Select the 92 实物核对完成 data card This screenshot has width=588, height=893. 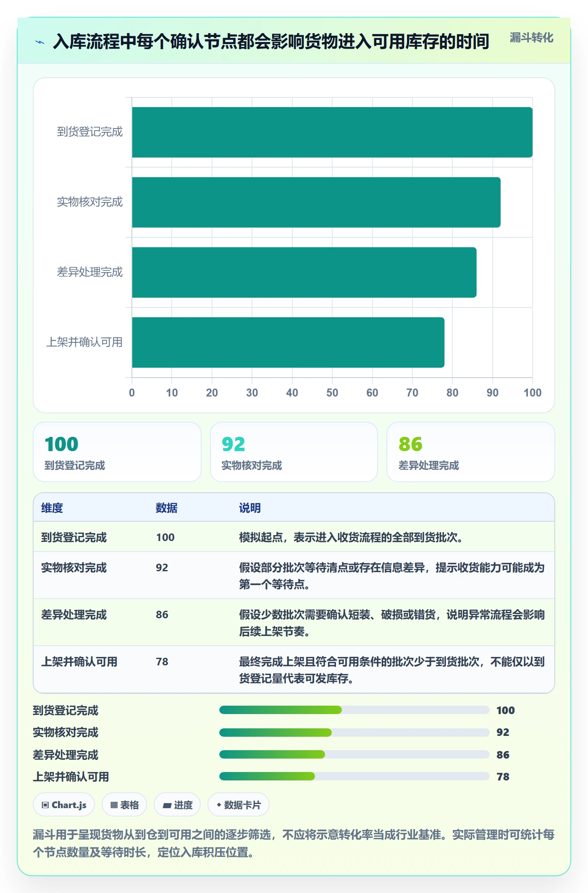pyautogui.click(x=294, y=452)
